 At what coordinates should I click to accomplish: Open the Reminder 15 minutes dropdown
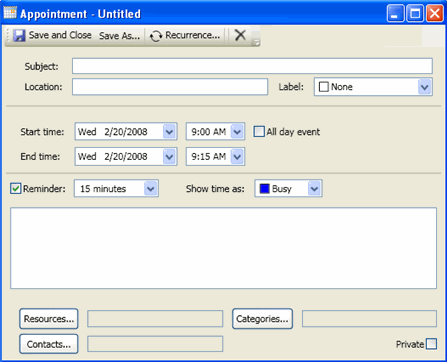pos(151,189)
